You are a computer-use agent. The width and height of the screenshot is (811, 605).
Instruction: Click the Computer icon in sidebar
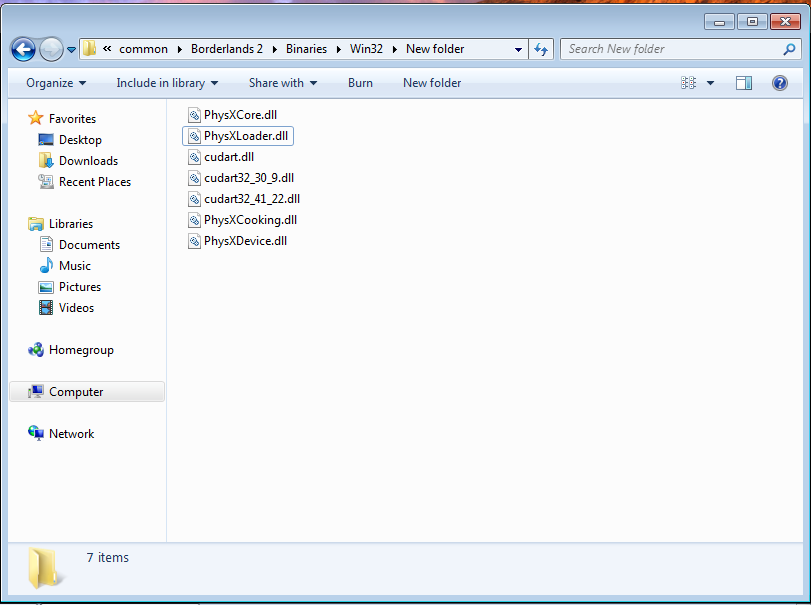point(36,391)
